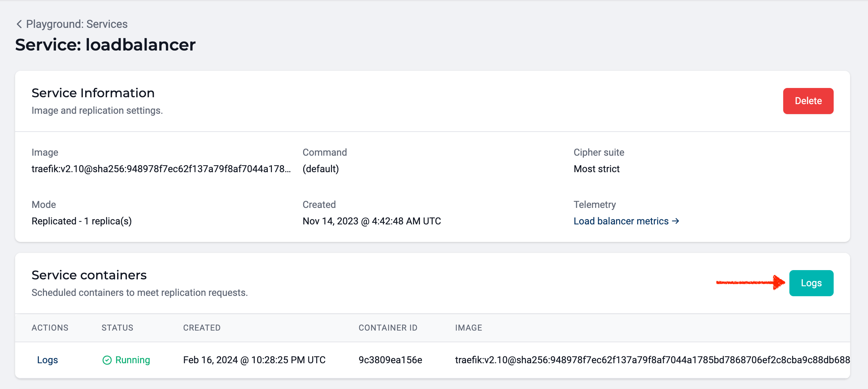Select container ID 9c3809ea156e
This screenshot has width=868, height=389.
(x=390, y=360)
